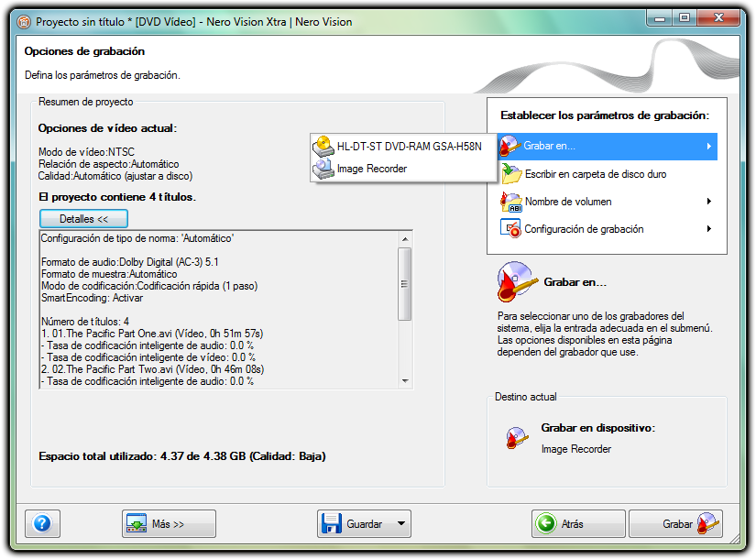Open the Guardar dropdown arrow
This screenshot has width=756, height=559.
click(401, 523)
